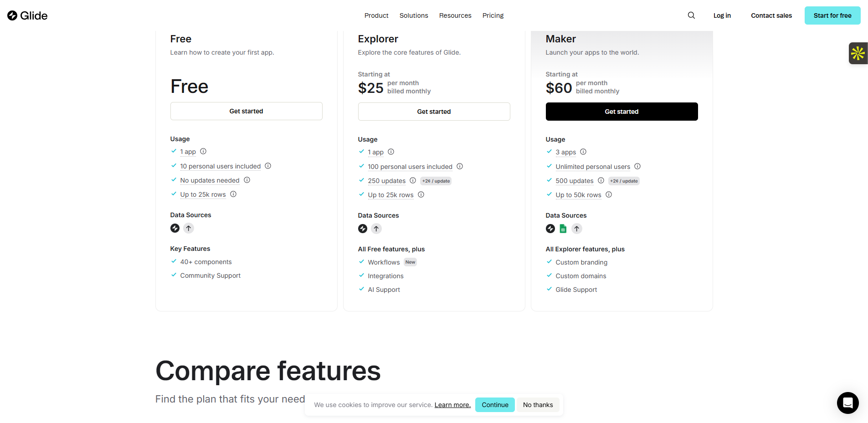Show info for Free plan 1 app
Image resolution: width=868 pixels, height=423 pixels.
(203, 151)
